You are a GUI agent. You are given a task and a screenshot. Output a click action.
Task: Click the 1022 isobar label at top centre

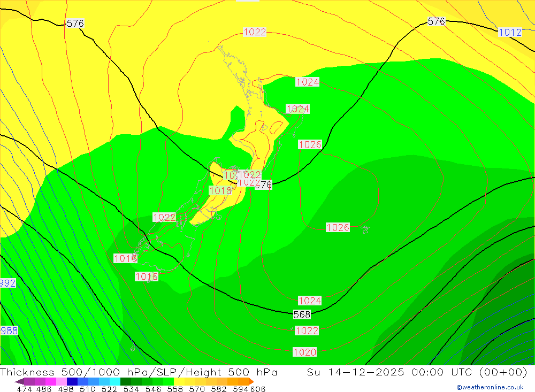255,32
